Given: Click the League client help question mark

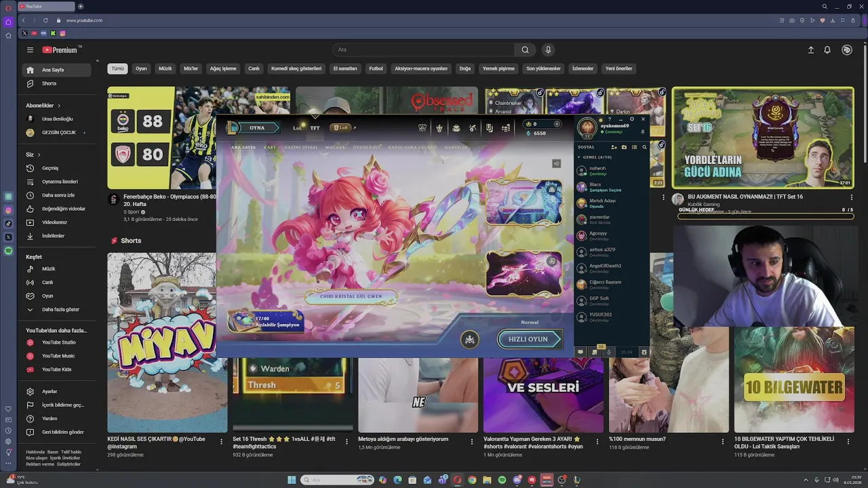Looking at the screenshot, I should [x=610, y=119].
